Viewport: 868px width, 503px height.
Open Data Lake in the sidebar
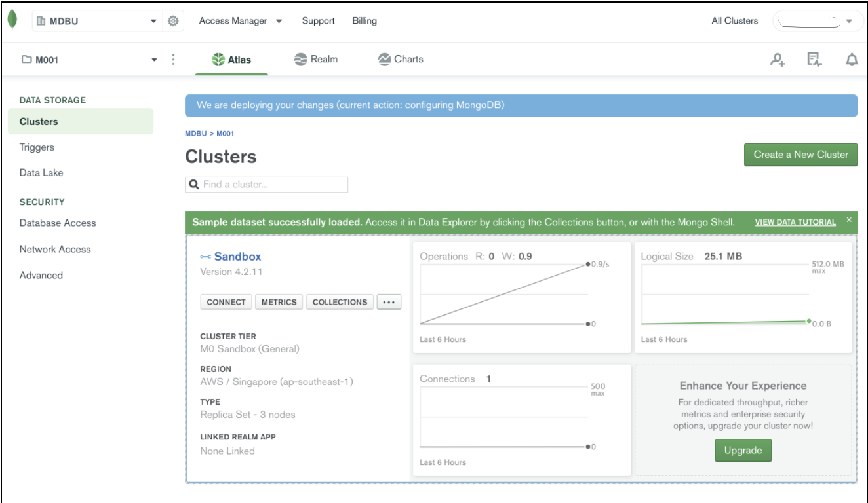pos(41,173)
